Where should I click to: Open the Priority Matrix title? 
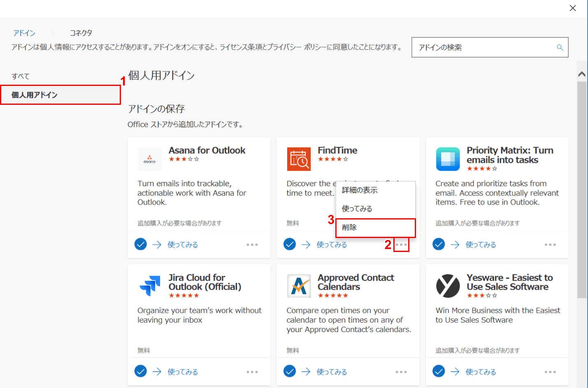tap(510, 155)
